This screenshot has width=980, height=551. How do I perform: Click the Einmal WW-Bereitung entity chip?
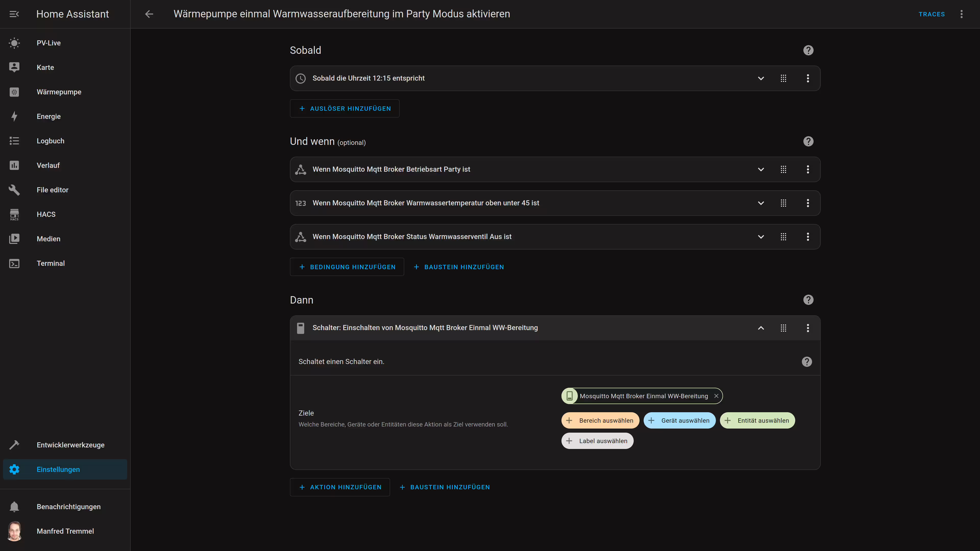pyautogui.click(x=642, y=396)
